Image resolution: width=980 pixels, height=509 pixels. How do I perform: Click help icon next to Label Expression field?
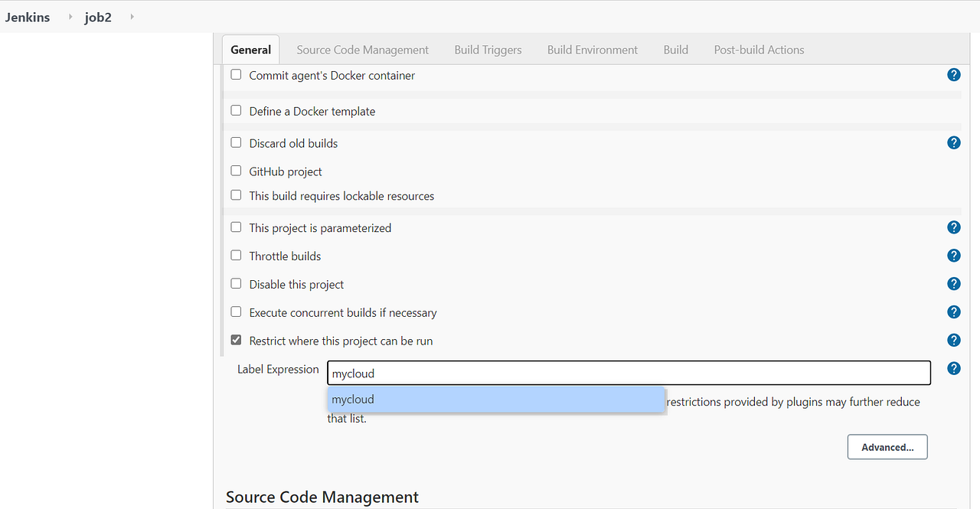point(953,369)
